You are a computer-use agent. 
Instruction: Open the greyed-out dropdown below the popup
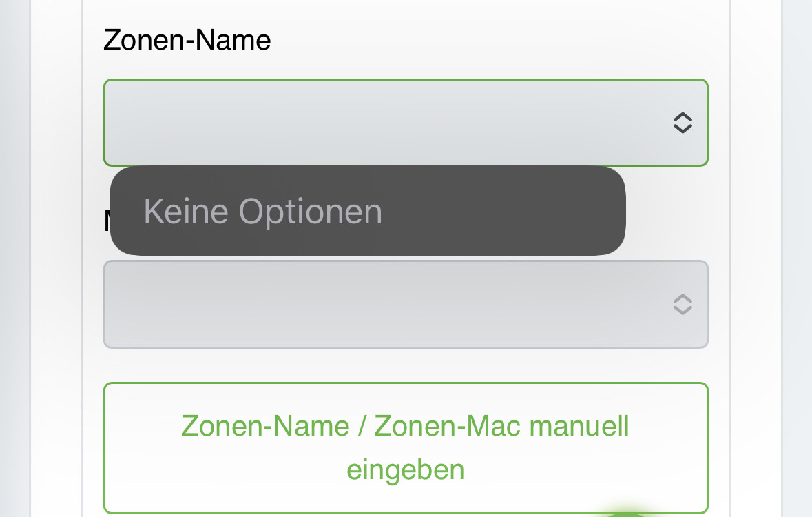(x=406, y=305)
